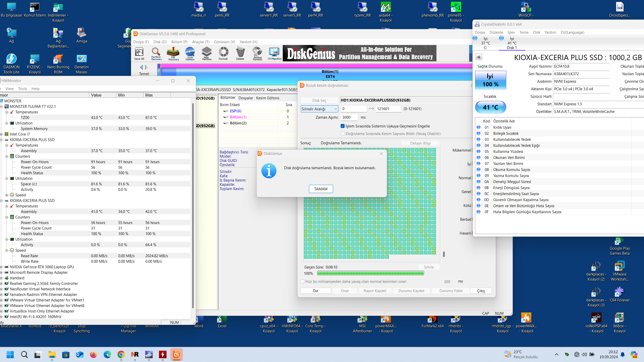Open taskbar Search
This screenshot has width=644, height=362.
click(24, 354)
